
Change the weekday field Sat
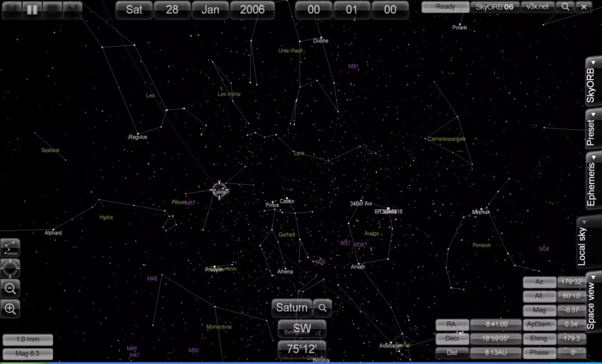(x=134, y=10)
